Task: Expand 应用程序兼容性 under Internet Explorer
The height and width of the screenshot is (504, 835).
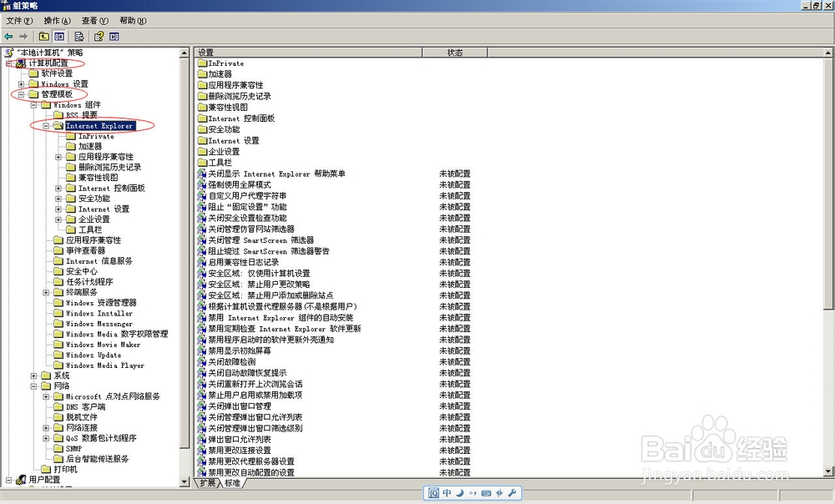Action: point(58,157)
